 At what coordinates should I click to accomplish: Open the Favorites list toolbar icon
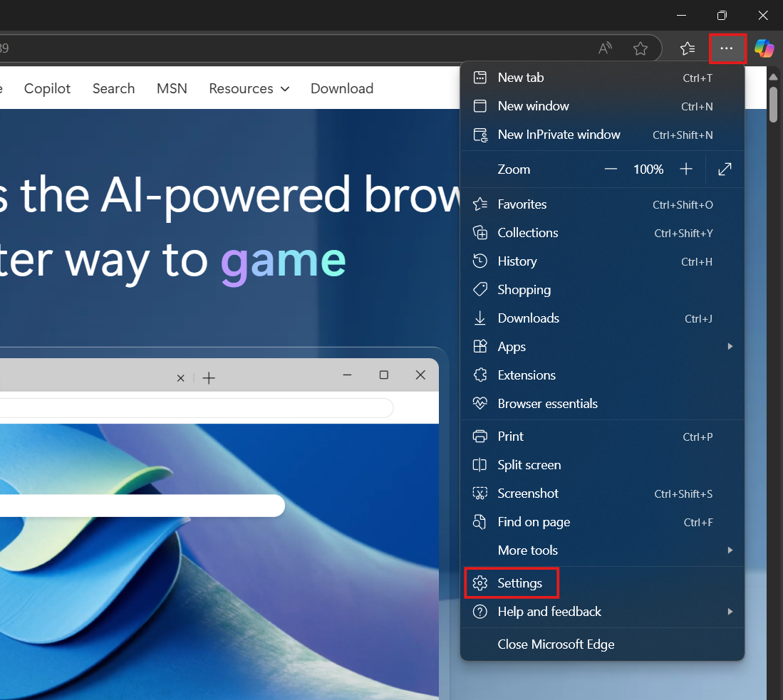[688, 48]
